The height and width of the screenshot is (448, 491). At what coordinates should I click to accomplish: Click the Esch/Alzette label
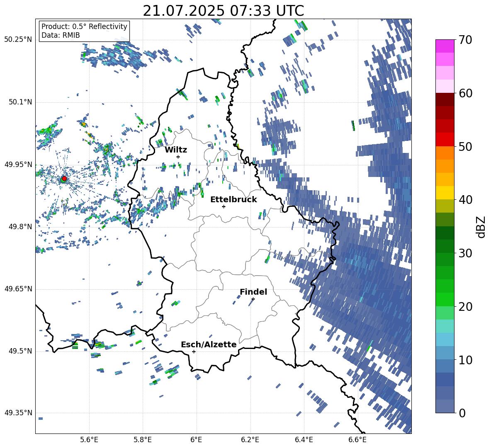(x=209, y=344)
